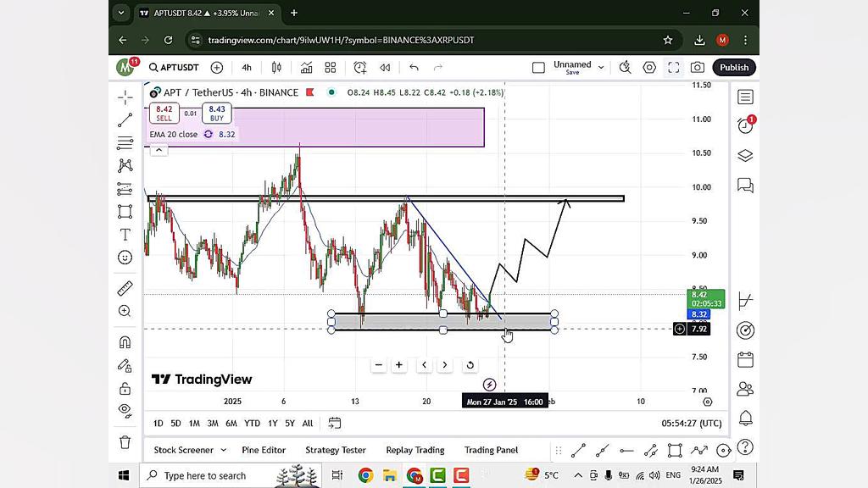
Task: Open the Trading Panel tab
Action: [x=491, y=450]
